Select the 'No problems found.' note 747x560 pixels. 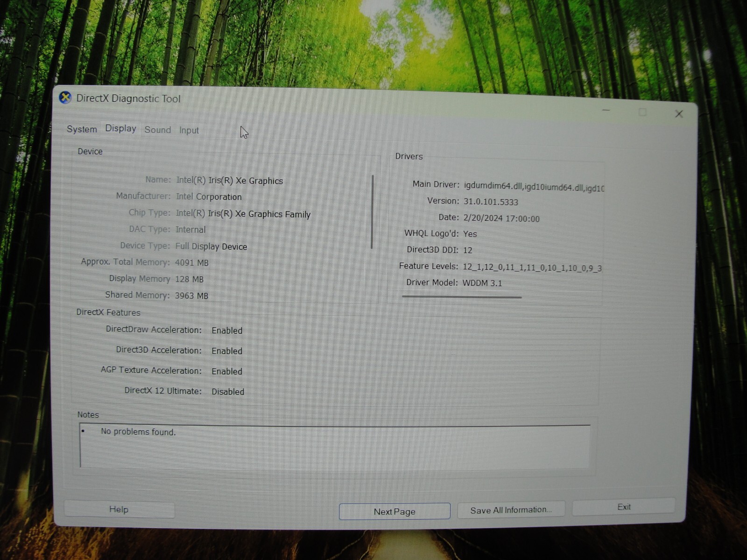coord(138,432)
